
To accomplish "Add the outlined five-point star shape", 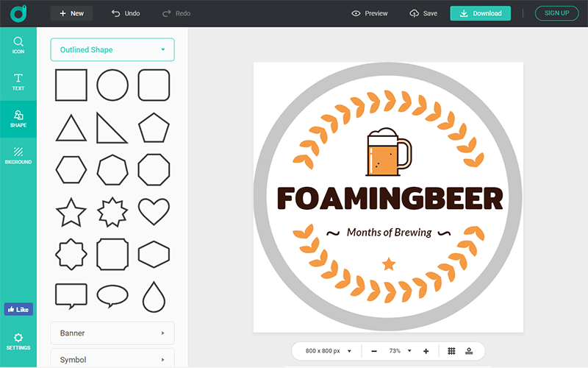I will [x=71, y=212].
